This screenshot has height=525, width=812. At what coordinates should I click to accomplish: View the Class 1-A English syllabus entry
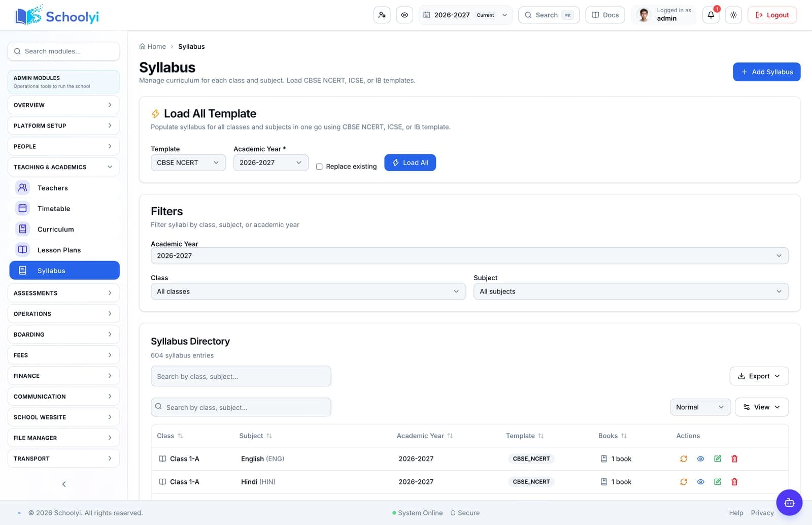pos(700,459)
